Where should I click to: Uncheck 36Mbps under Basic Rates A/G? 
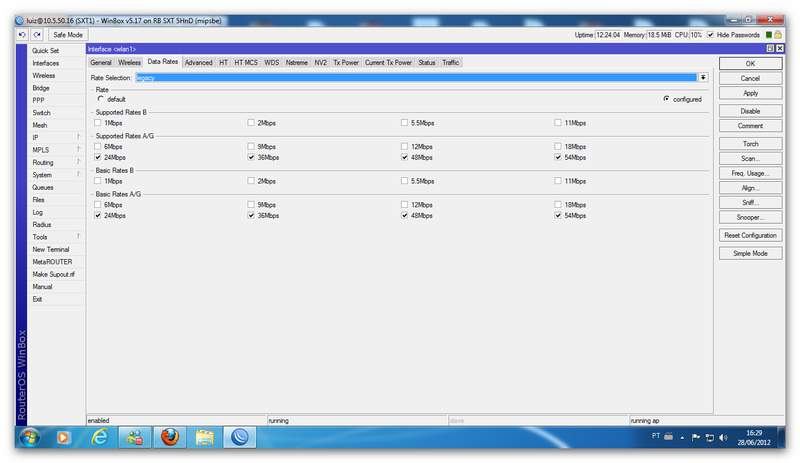tap(251, 216)
